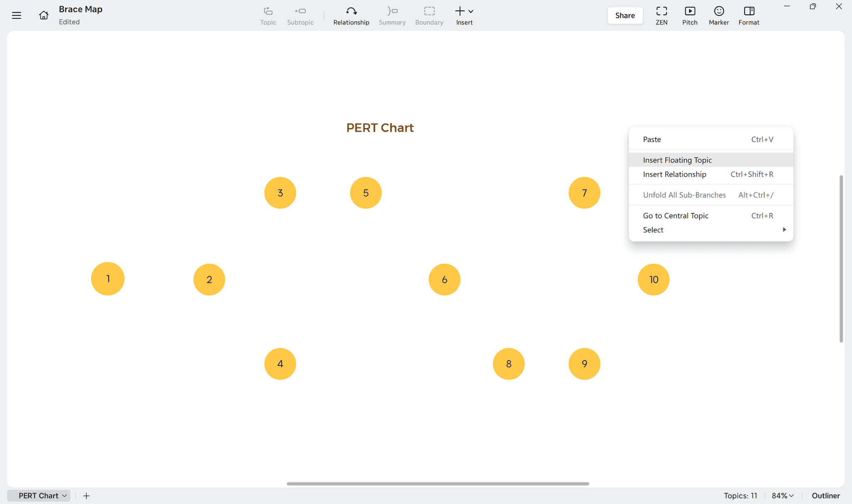
Task: Expand the Select submenu in context menu
Action: tap(711, 230)
